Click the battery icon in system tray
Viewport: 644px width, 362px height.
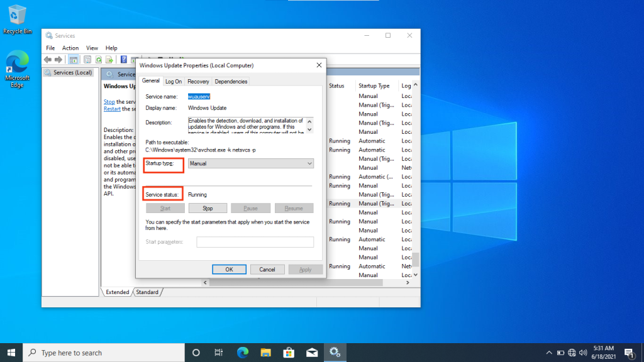click(560, 353)
